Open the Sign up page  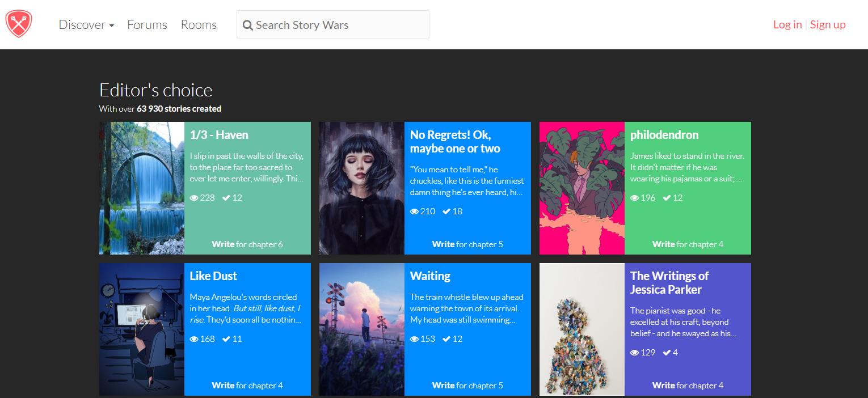(828, 24)
